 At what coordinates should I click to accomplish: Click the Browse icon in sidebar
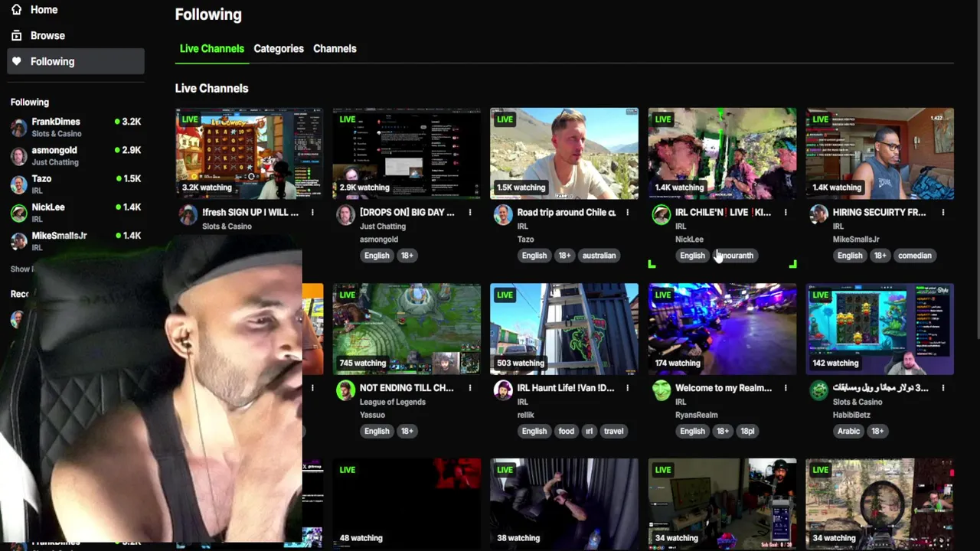tap(17, 36)
